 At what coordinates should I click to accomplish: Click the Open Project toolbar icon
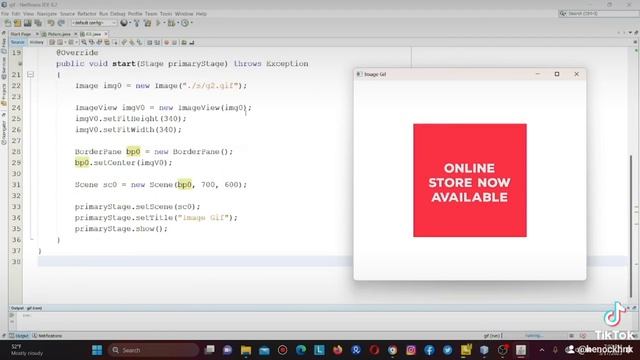pos(27,23)
